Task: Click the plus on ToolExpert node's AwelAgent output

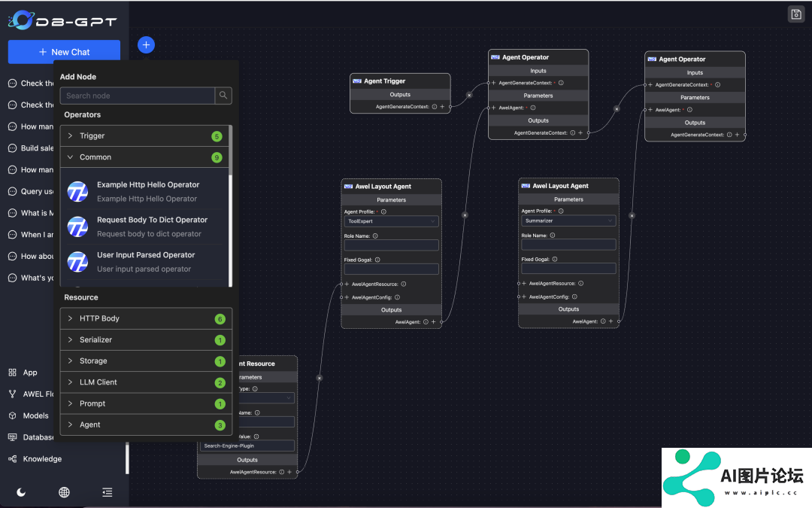Action: tap(434, 322)
